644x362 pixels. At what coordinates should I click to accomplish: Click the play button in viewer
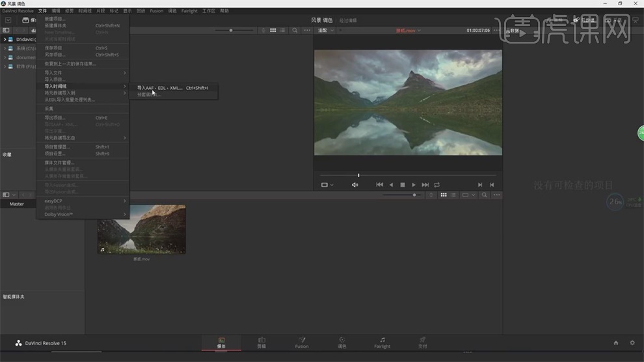tap(414, 185)
